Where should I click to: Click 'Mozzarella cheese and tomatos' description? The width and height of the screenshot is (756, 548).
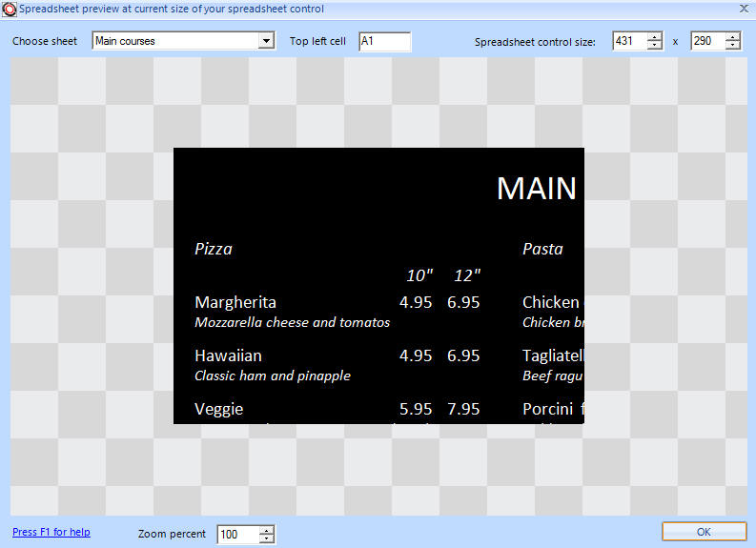tap(292, 322)
